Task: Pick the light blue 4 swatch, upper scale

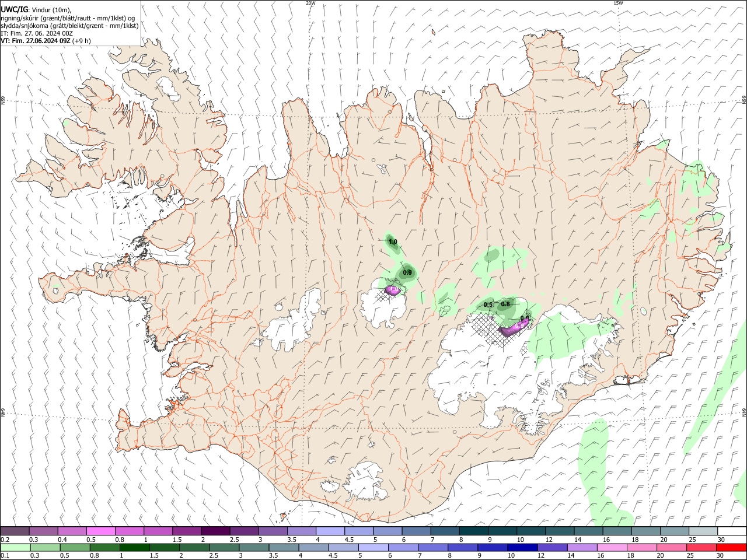Action: click(330, 531)
